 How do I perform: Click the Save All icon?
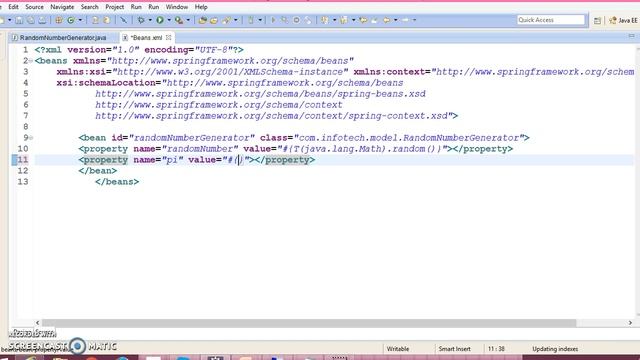[31, 20]
